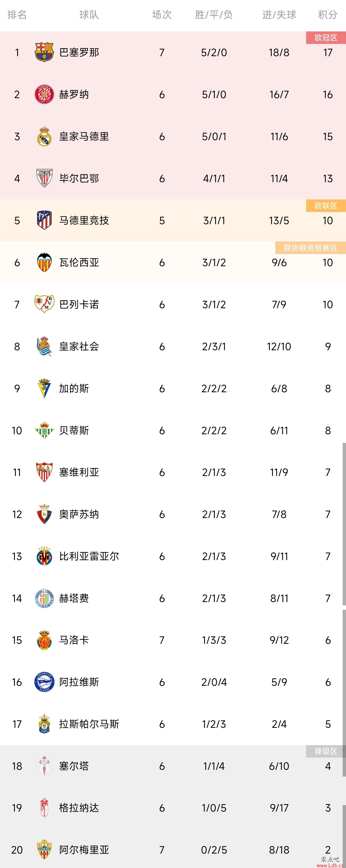The height and width of the screenshot is (868, 346).
Task: Open team name 塞维利亚
Action: pyautogui.click(x=79, y=472)
